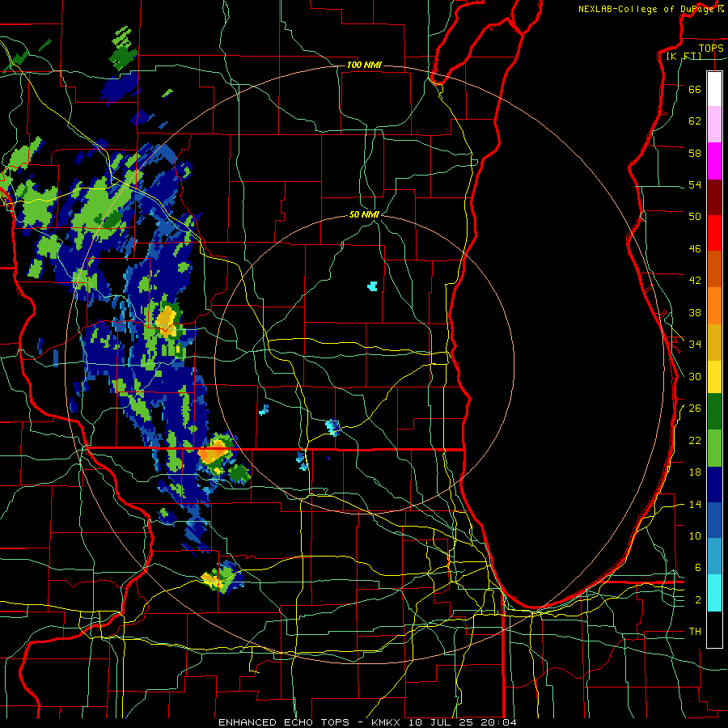Screen dimensions: 728x728
Task: Click the yellow swatch in the color scale
Action: 714,377
